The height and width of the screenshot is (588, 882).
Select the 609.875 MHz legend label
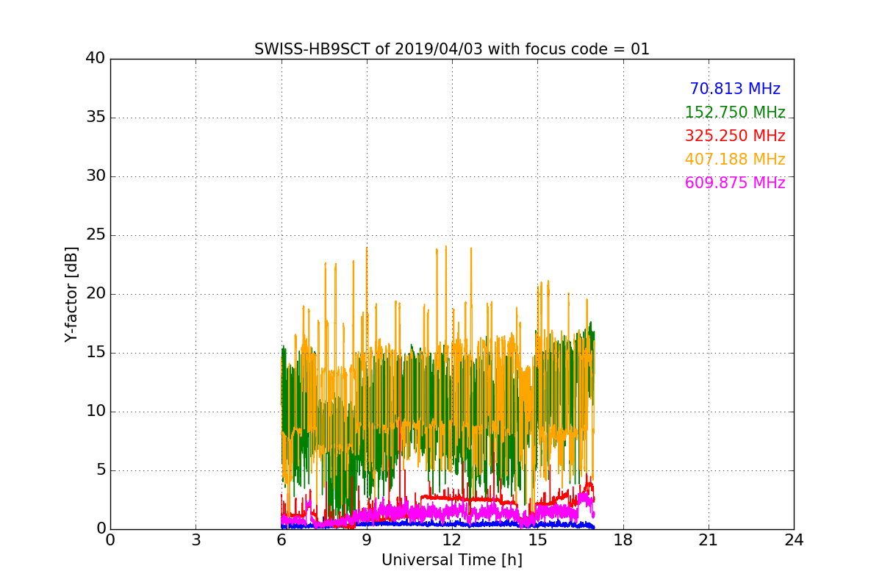(x=735, y=183)
